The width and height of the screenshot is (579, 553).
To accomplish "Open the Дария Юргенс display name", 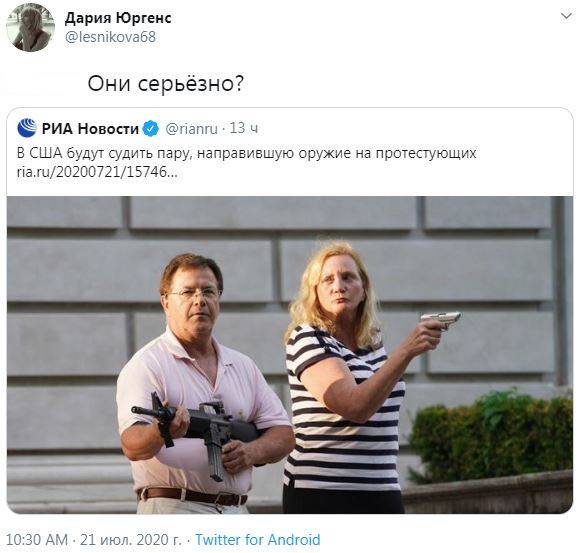I will (x=118, y=18).
